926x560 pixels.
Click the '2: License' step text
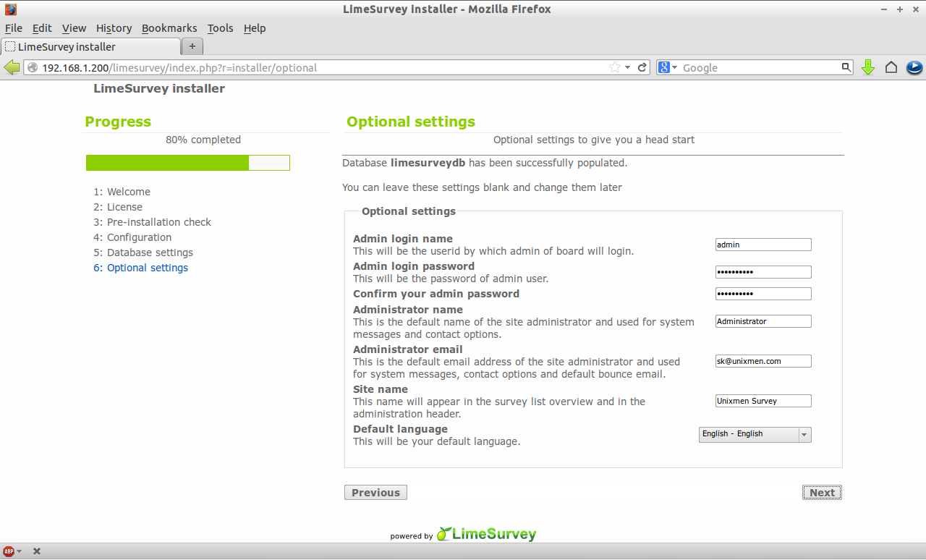click(x=118, y=207)
